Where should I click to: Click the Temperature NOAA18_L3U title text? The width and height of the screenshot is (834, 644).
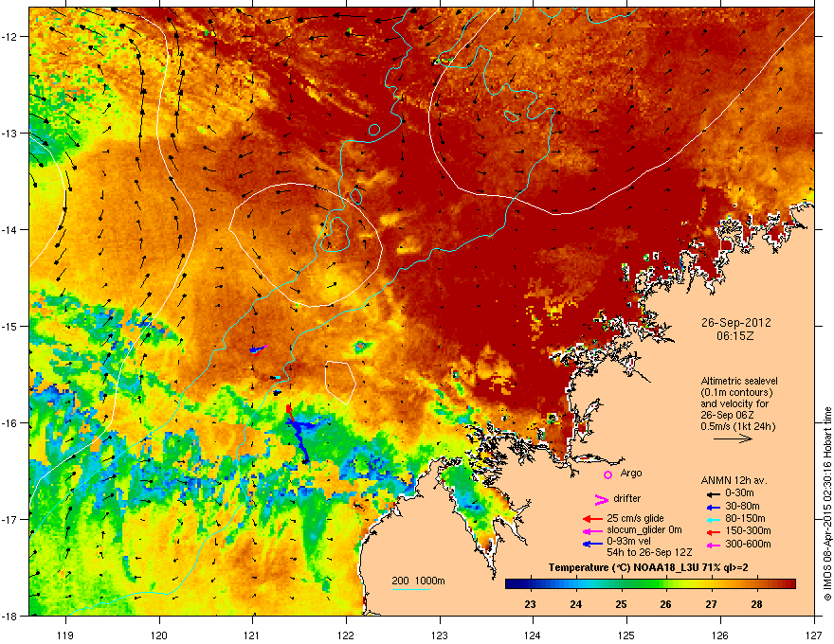pyautogui.click(x=648, y=567)
